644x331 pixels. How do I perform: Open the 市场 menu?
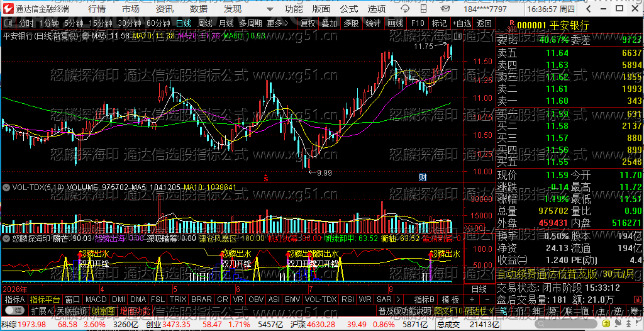[131, 9]
